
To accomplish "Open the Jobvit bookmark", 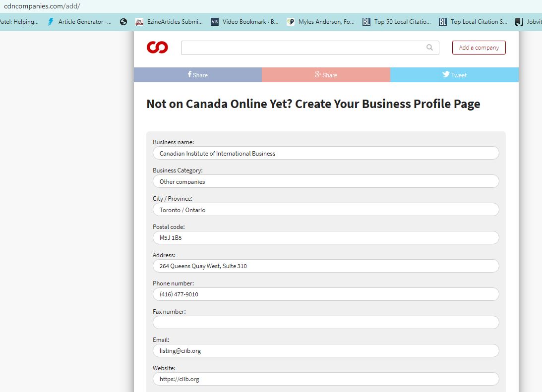I will 528,22.
